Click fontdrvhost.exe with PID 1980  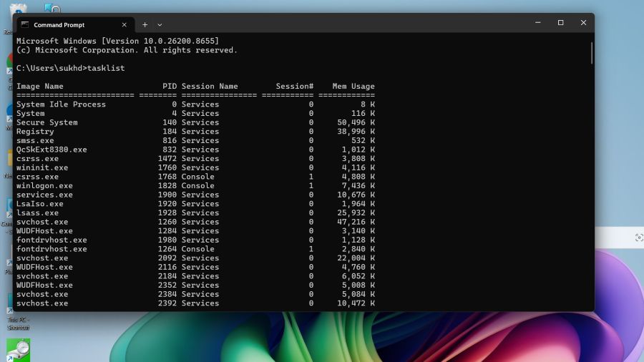(52, 240)
